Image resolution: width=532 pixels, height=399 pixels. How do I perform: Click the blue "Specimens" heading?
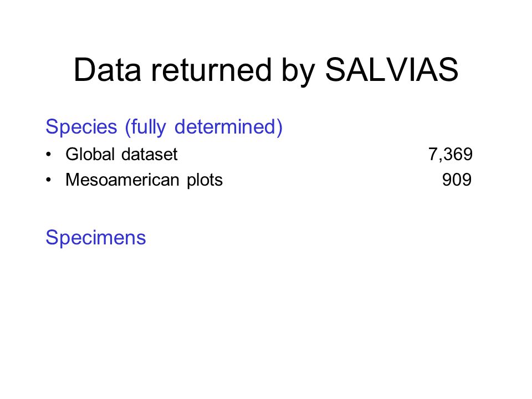coord(96,238)
